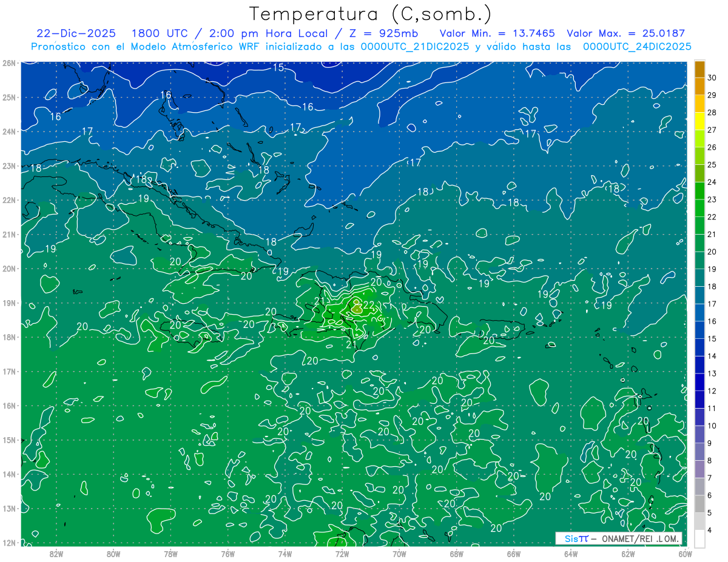Click the "12N" latitude label
The image size is (728, 562).
(x=8, y=543)
